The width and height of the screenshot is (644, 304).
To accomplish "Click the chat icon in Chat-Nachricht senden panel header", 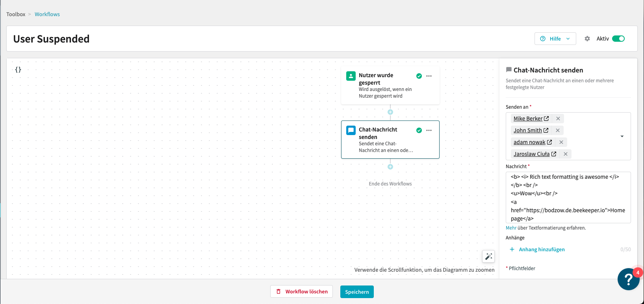I will (x=509, y=70).
